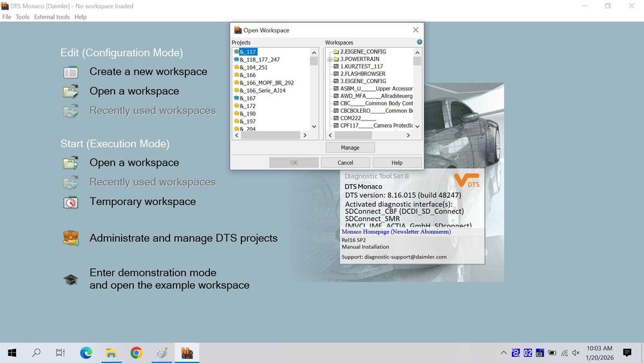Follow the Monaco Homepage newsletter link
644x363 pixels.
tap(396, 231)
